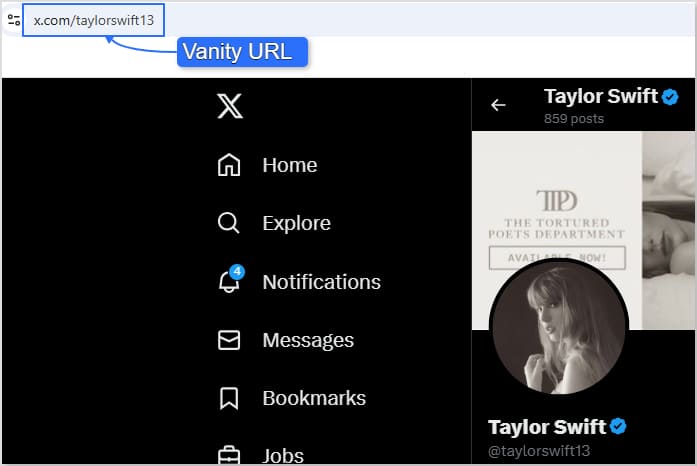Click 'Taylor Swift' name in header
This screenshot has width=697, height=466.
tap(601, 96)
